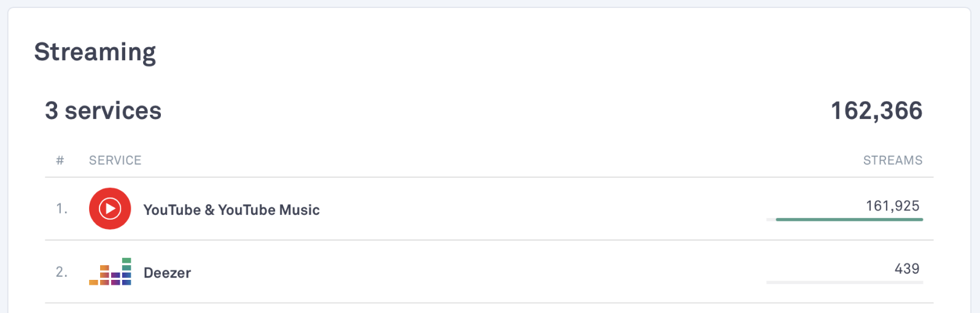Screen dimensions: 980x313
Task: Click the Deezer equalizer logo
Action: pyautogui.click(x=110, y=272)
